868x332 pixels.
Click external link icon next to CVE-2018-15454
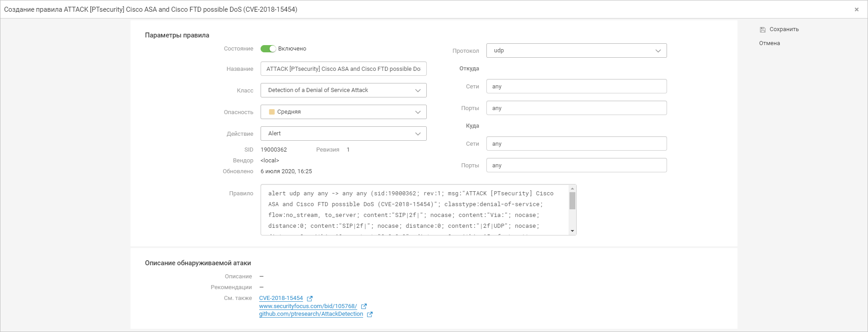point(310,299)
